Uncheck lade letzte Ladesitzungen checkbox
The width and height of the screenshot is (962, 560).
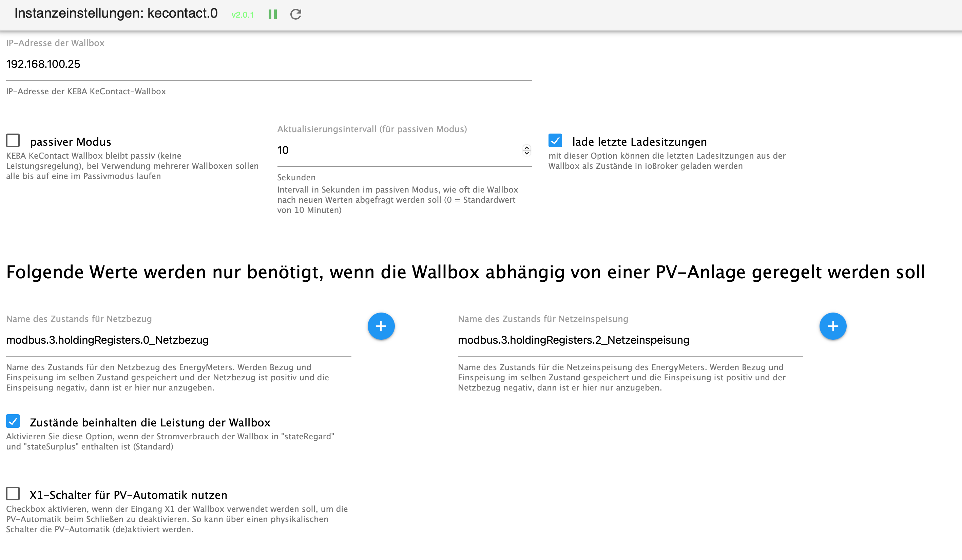(555, 140)
